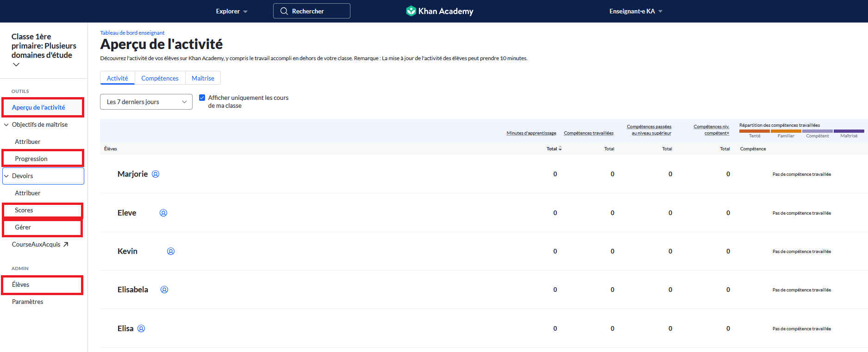Open Marjorie's profile icon
The image size is (868, 352).
coord(156,174)
